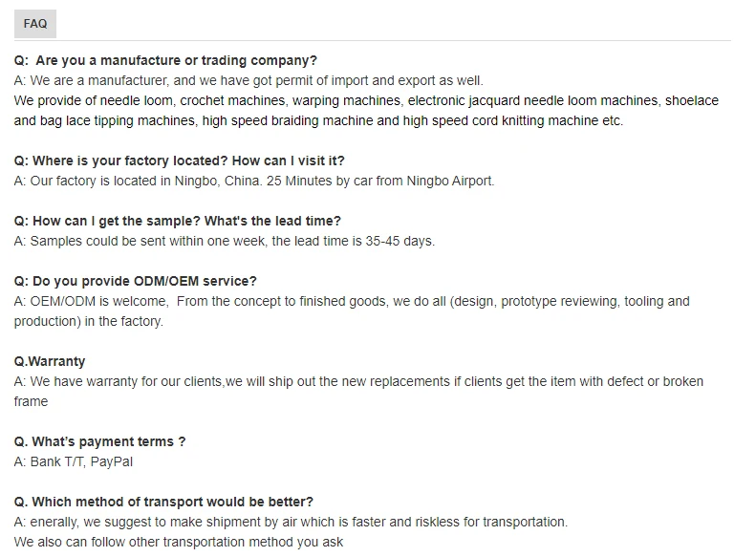
Task: Select the factory location question heading
Action: [180, 161]
